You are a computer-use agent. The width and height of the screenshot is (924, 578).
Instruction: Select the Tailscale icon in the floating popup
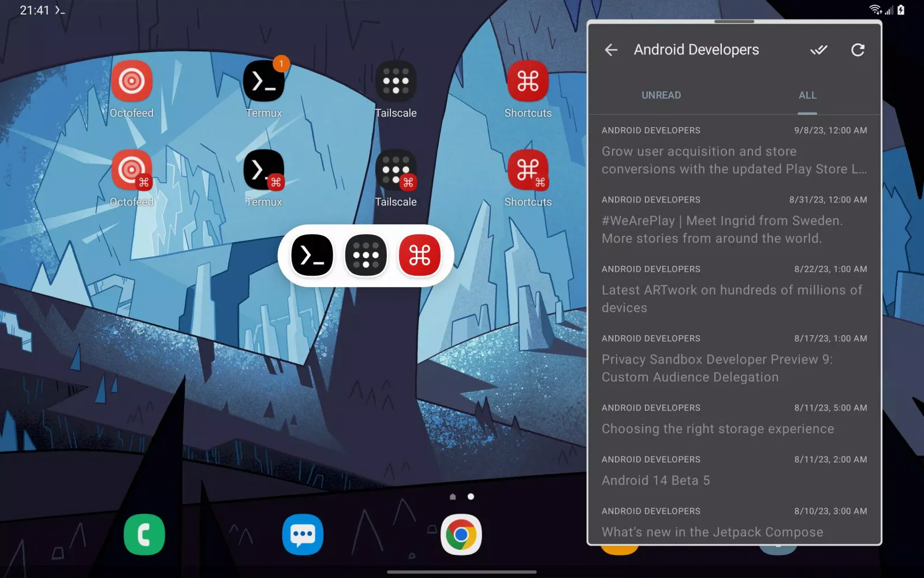pyautogui.click(x=365, y=255)
